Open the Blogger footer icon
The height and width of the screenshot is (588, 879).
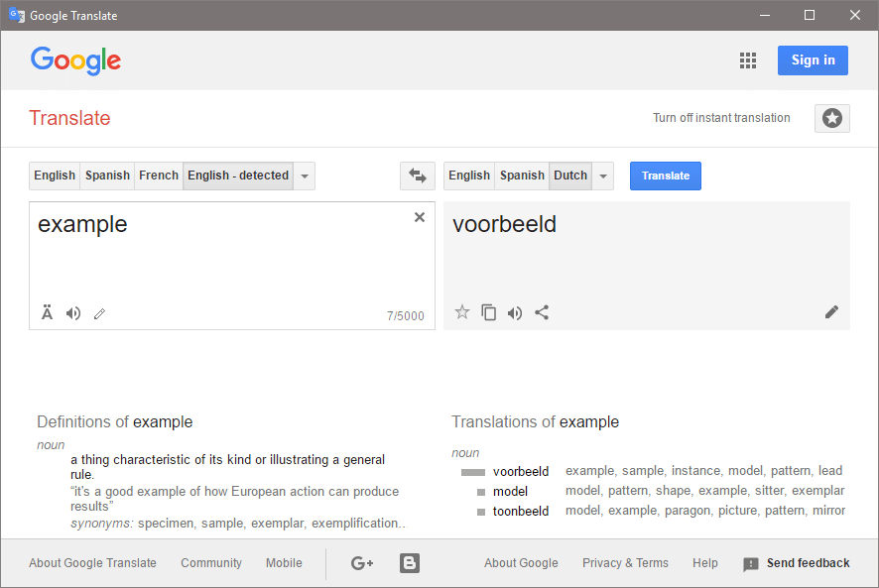click(x=410, y=563)
